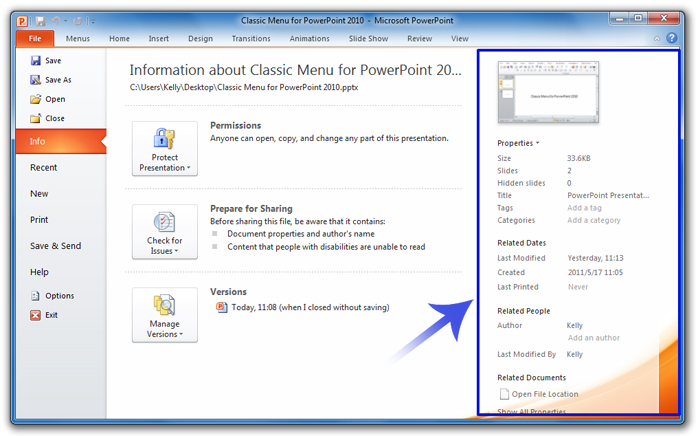The width and height of the screenshot is (700, 436).
Task: Click the Undo icon in the title bar
Action: coord(56,21)
